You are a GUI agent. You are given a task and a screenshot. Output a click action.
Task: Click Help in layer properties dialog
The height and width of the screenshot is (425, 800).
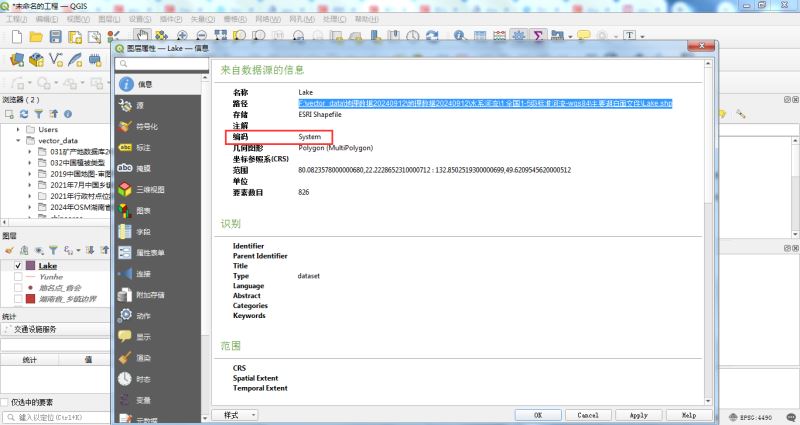coord(689,415)
